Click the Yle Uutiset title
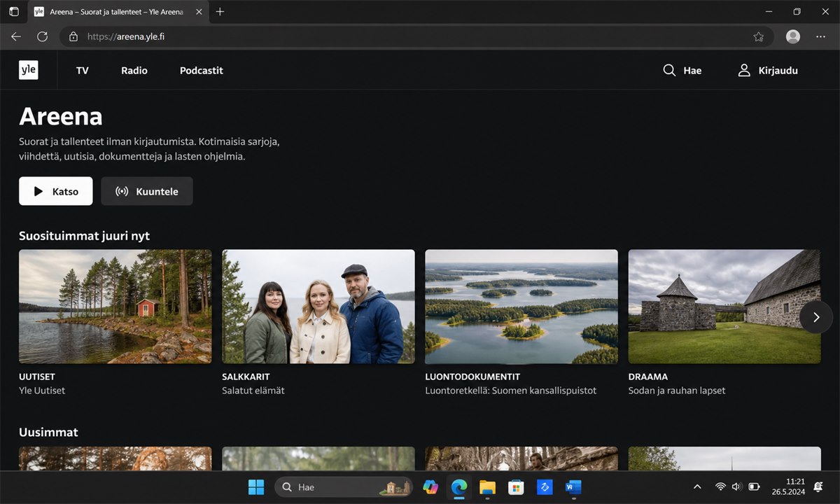This screenshot has height=504, width=840. (42, 391)
